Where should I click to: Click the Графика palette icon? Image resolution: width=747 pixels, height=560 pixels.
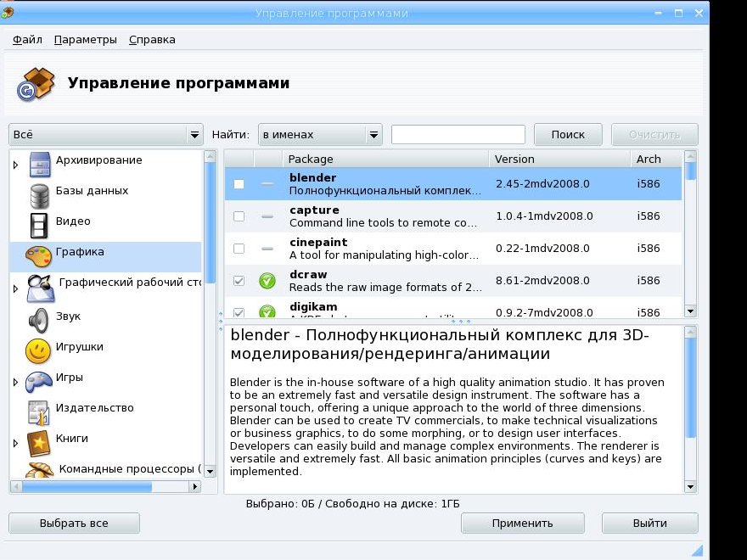[x=38, y=256]
